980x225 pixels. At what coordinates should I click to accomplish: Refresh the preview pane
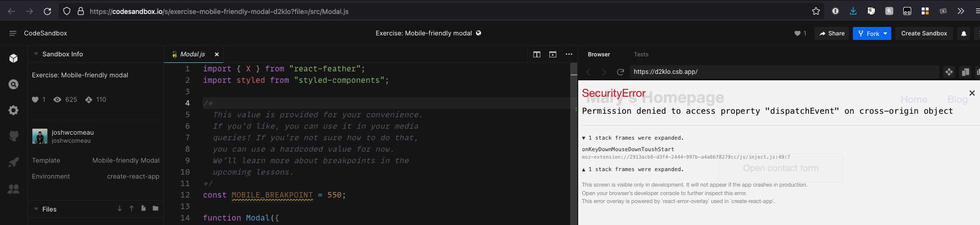[x=621, y=72]
